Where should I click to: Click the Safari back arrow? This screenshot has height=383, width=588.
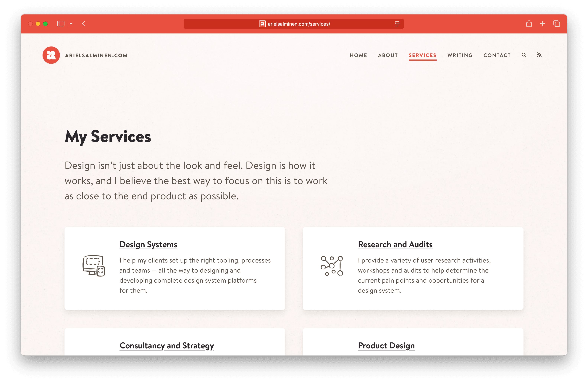coord(84,24)
